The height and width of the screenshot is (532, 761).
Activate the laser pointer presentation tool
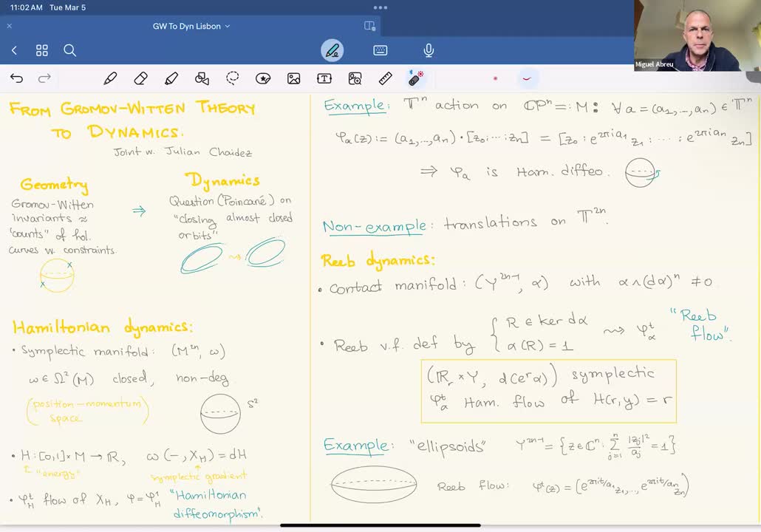pos(416,78)
